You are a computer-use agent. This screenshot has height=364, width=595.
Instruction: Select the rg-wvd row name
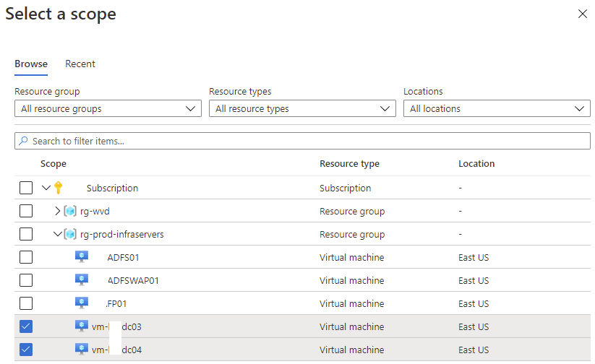pyautogui.click(x=95, y=211)
